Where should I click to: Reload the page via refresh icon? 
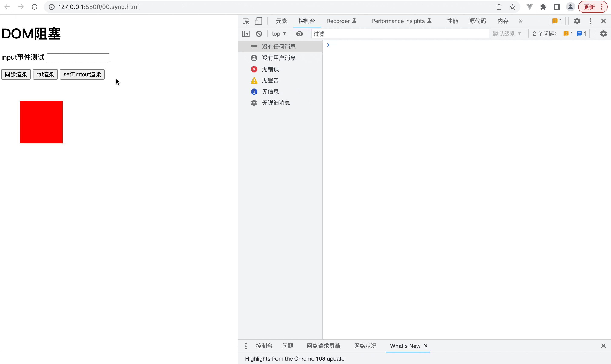[x=35, y=7]
